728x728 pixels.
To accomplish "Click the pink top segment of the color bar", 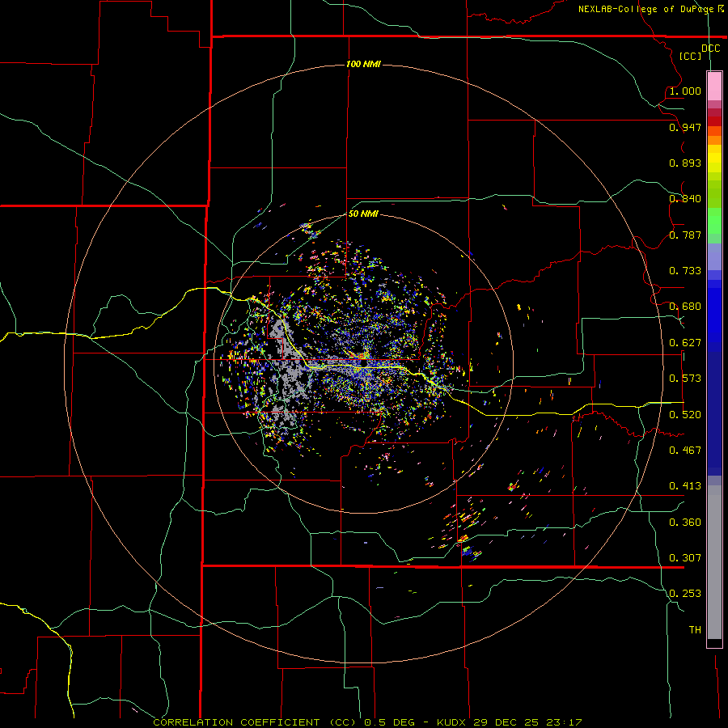I will (x=714, y=87).
